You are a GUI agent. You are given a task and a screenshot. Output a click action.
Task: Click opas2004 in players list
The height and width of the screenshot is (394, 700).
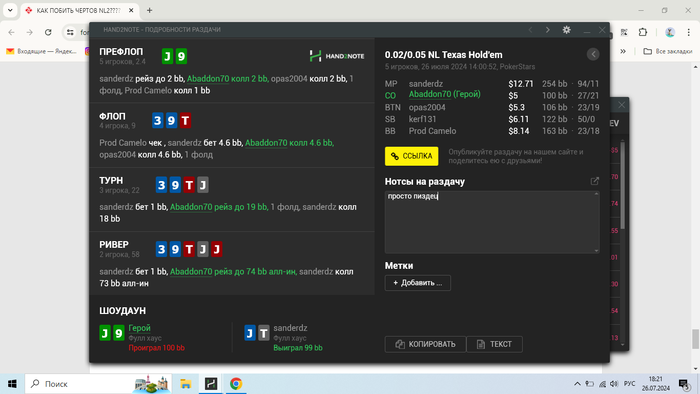(x=427, y=108)
